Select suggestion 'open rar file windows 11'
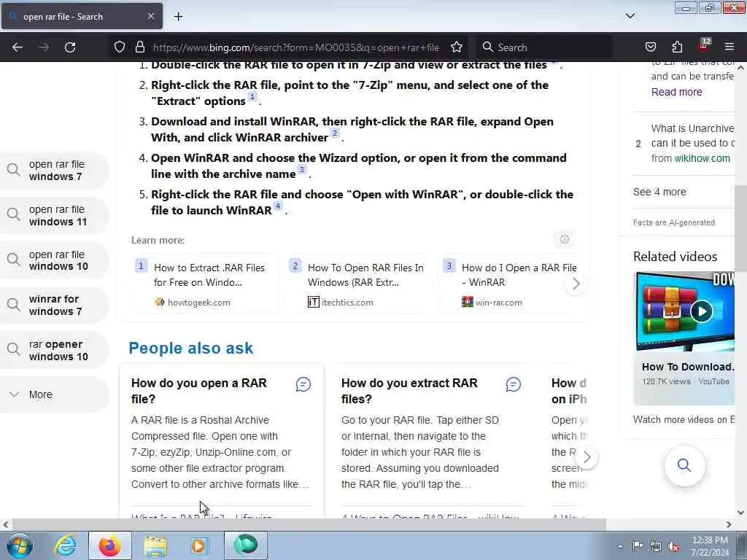The width and height of the screenshot is (747, 560). [54, 215]
